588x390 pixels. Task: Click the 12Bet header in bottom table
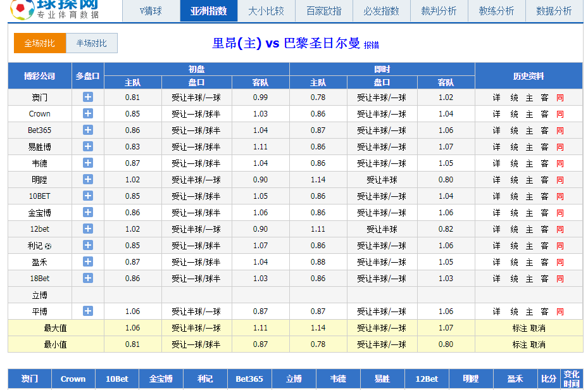tap(427, 379)
